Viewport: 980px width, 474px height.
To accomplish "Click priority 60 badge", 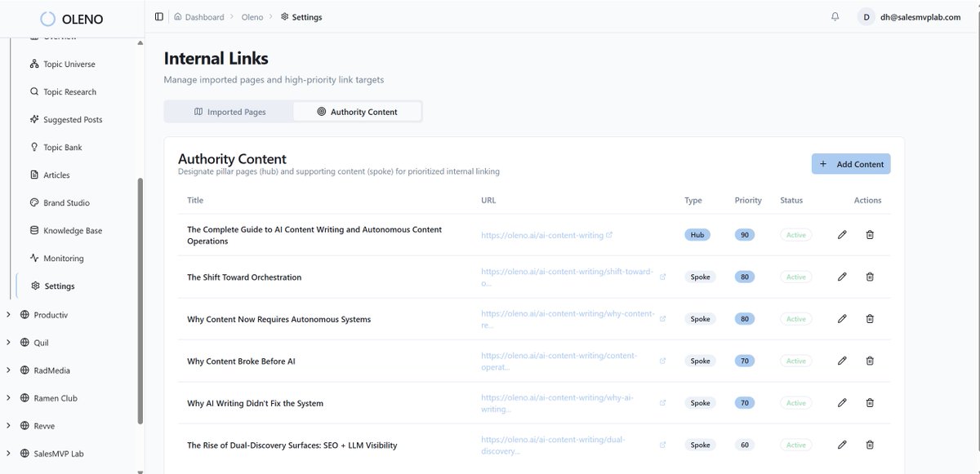I will click(x=744, y=445).
